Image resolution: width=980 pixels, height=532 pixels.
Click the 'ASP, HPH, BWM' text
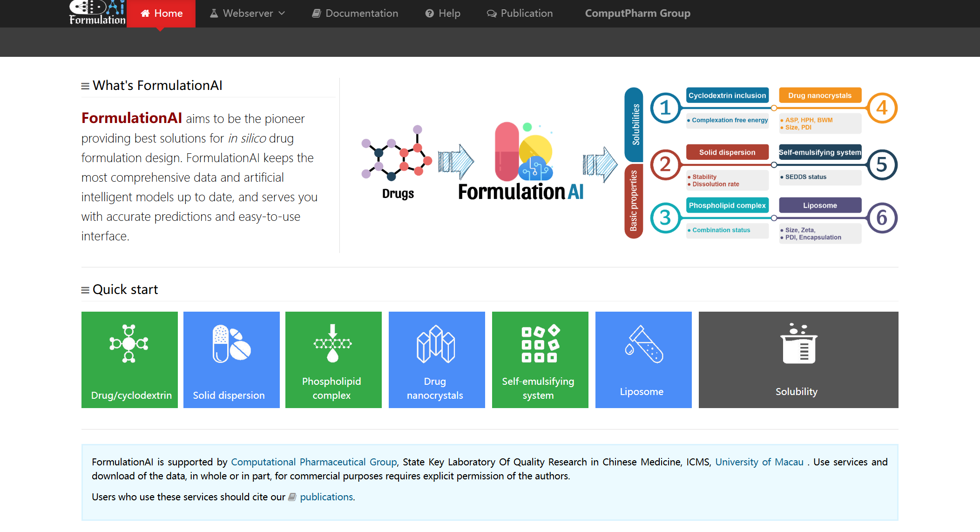809,120
